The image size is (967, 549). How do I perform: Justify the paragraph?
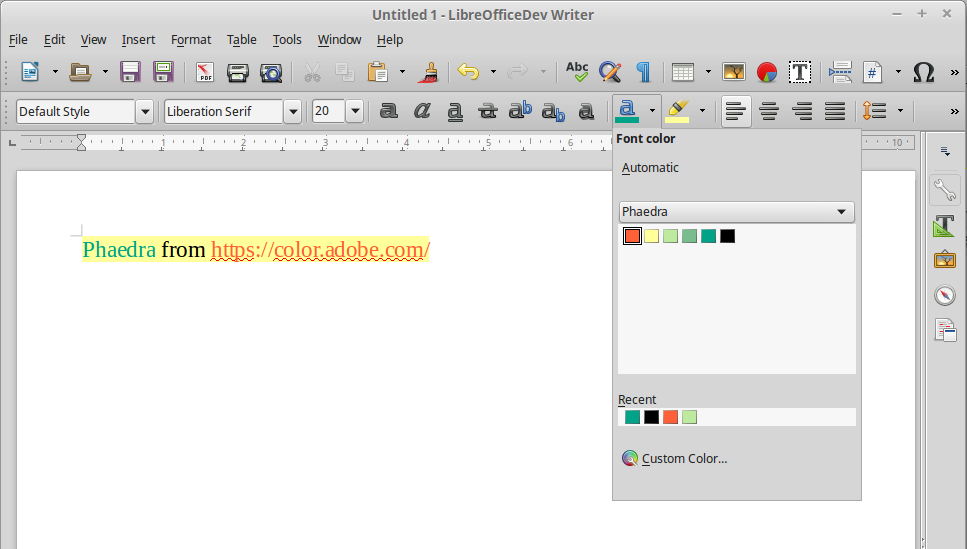point(835,111)
